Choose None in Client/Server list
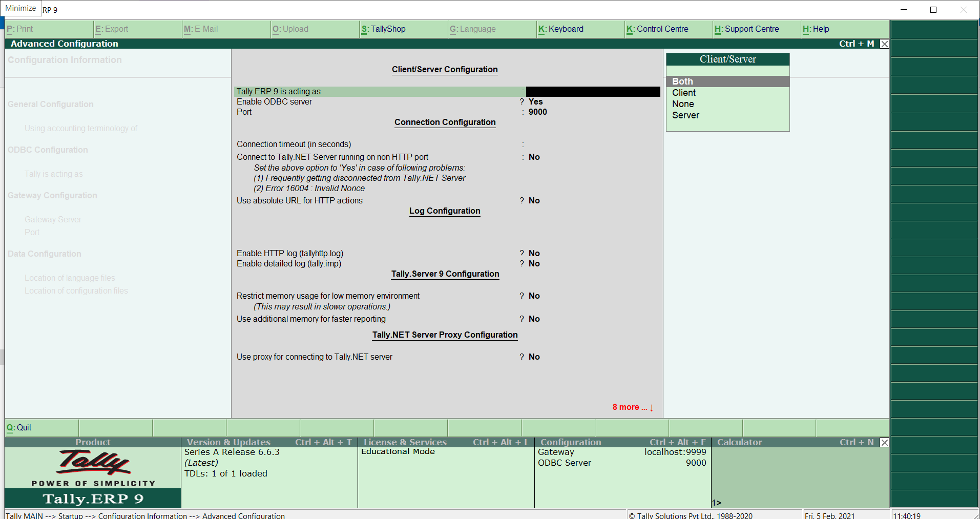 coord(727,104)
